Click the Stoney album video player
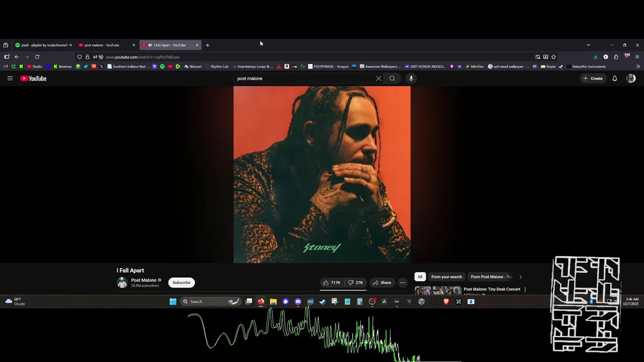This screenshot has height=362, width=644. point(322,174)
